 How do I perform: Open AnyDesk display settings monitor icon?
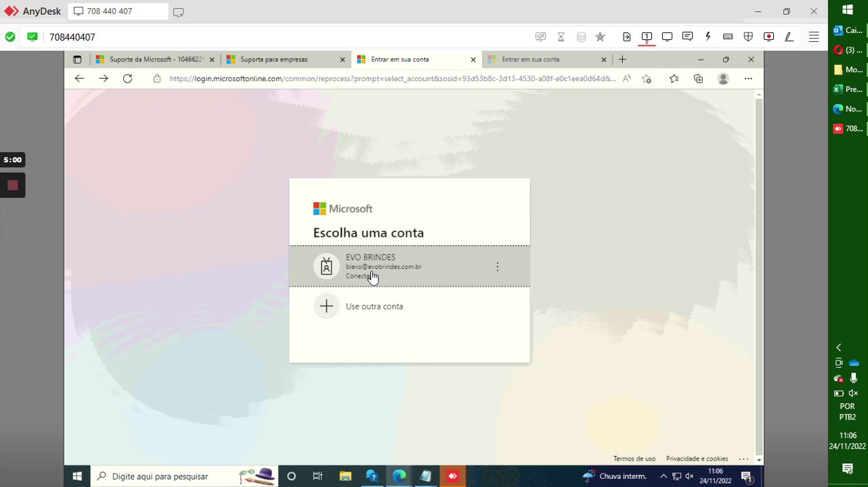click(667, 37)
